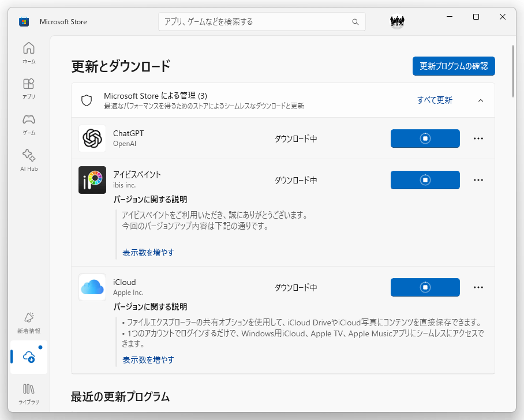Open more options for ibis Paint

pos(478,180)
